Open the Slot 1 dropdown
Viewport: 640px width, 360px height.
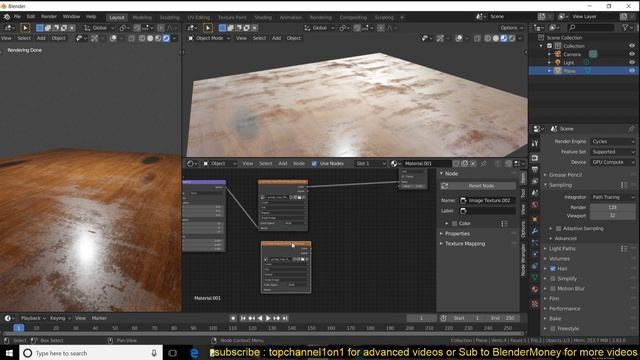[370, 163]
